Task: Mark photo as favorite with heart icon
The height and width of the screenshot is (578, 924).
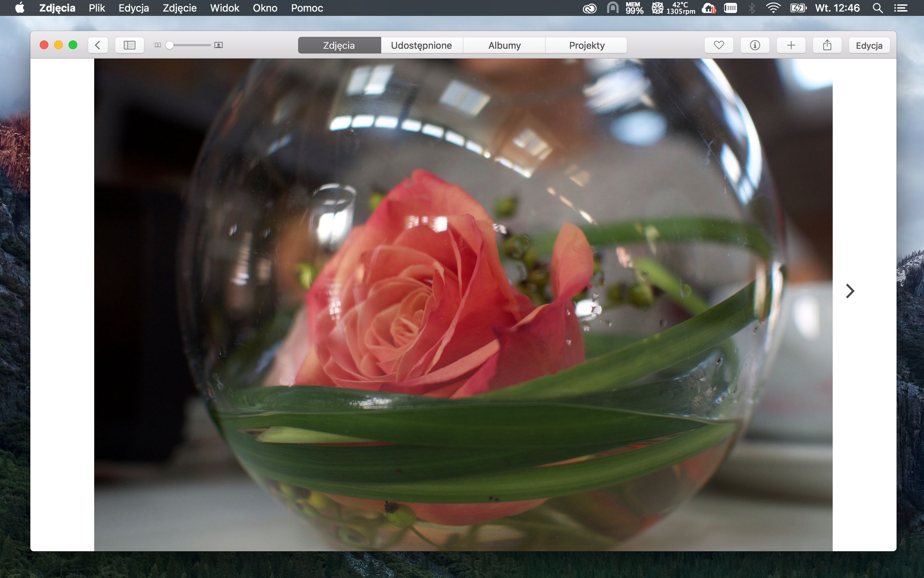Action: pyautogui.click(x=719, y=45)
